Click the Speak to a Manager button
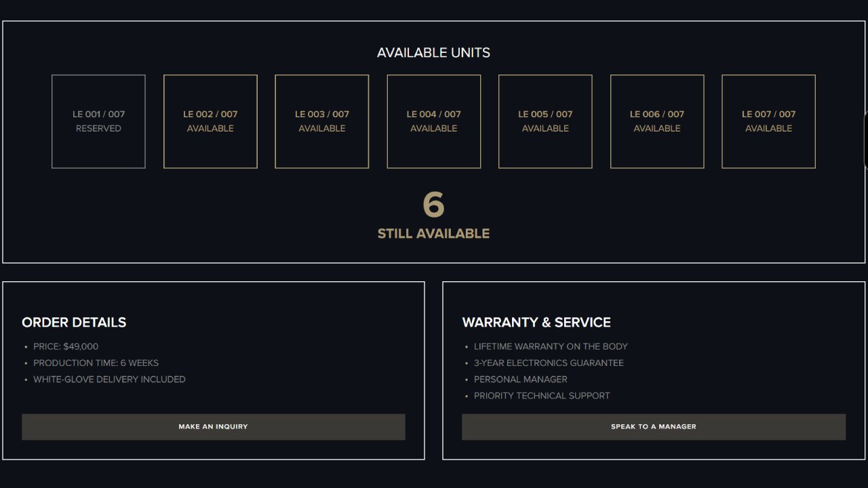868x488 pixels. pos(653,427)
